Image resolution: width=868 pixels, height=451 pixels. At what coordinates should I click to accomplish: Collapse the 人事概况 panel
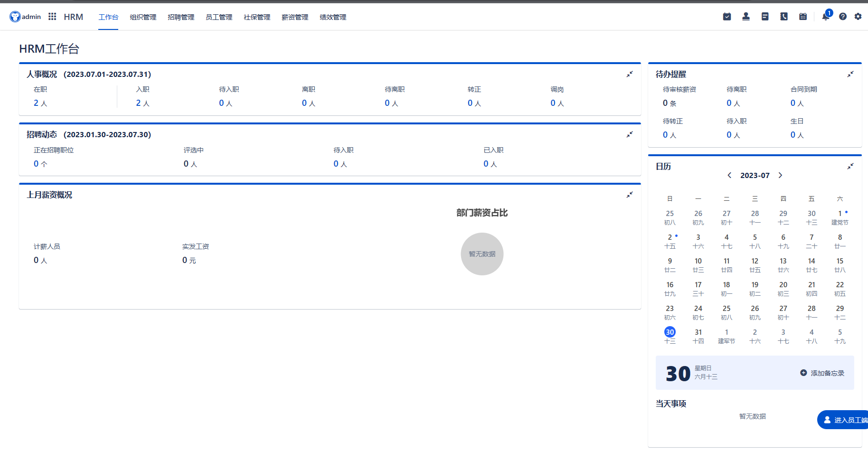point(630,74)
